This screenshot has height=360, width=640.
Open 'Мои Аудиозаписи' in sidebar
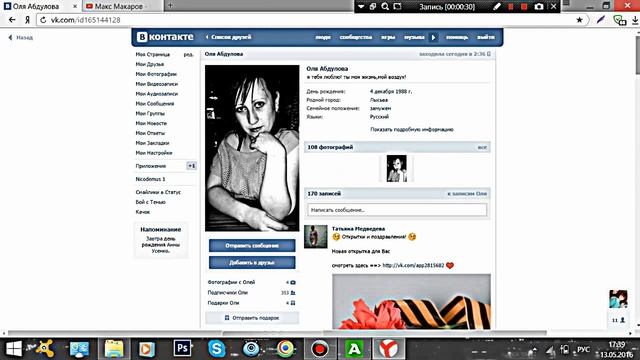(x=157, y=93)
